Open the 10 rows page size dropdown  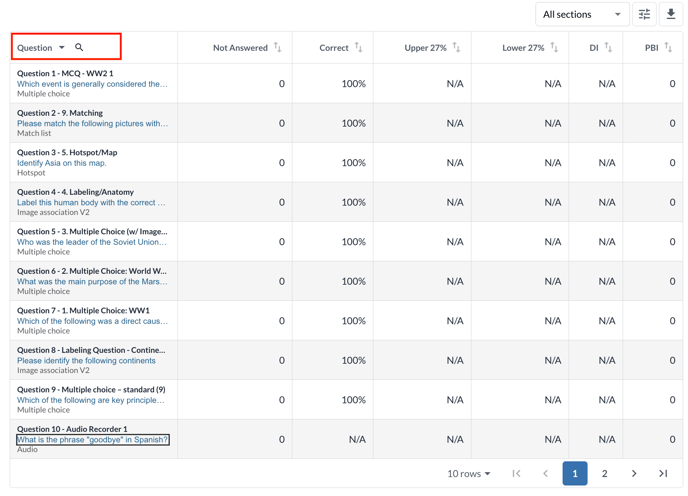click(469, 473)
